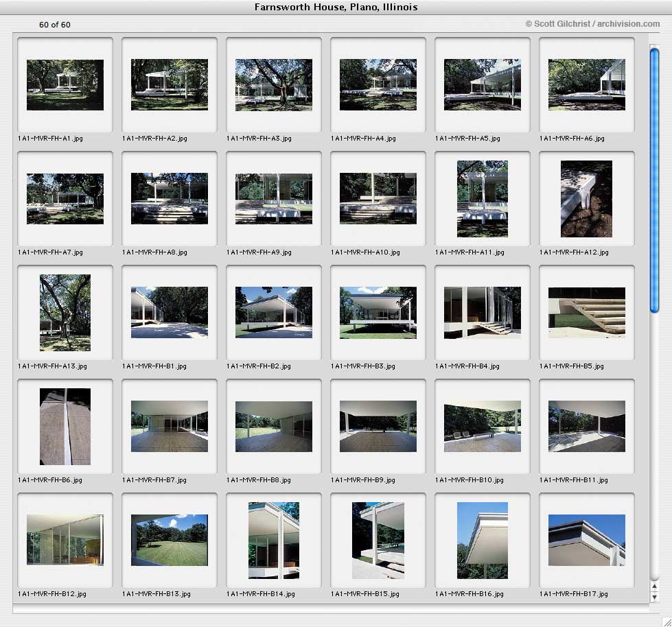
Task: Select thumbnail 1A1-MVR-FH-B4.jpg
Action: (483, 313)
